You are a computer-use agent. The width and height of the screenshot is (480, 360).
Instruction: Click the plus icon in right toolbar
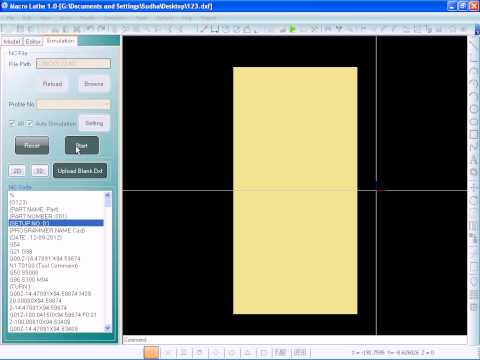click(x=473, y=187)
